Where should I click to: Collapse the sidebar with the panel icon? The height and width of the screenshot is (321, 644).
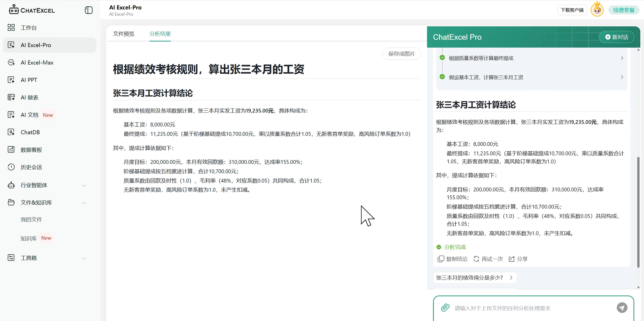tap(89, 10)
